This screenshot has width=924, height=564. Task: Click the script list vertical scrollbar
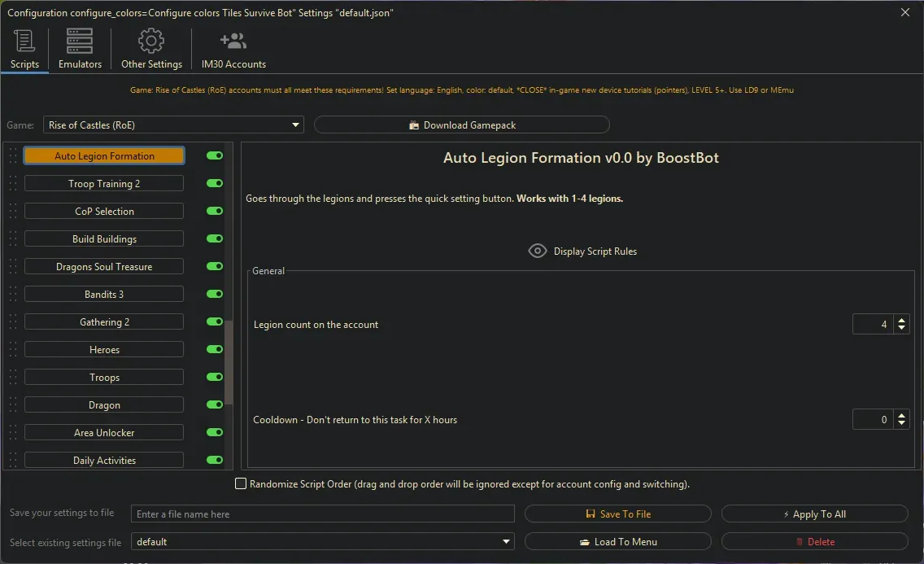[229, 362]
